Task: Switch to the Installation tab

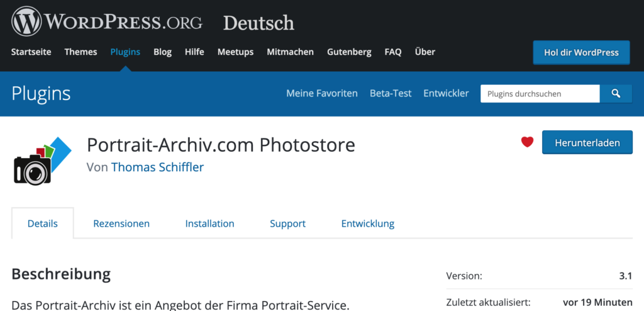Action: click(x=210, y=223)
